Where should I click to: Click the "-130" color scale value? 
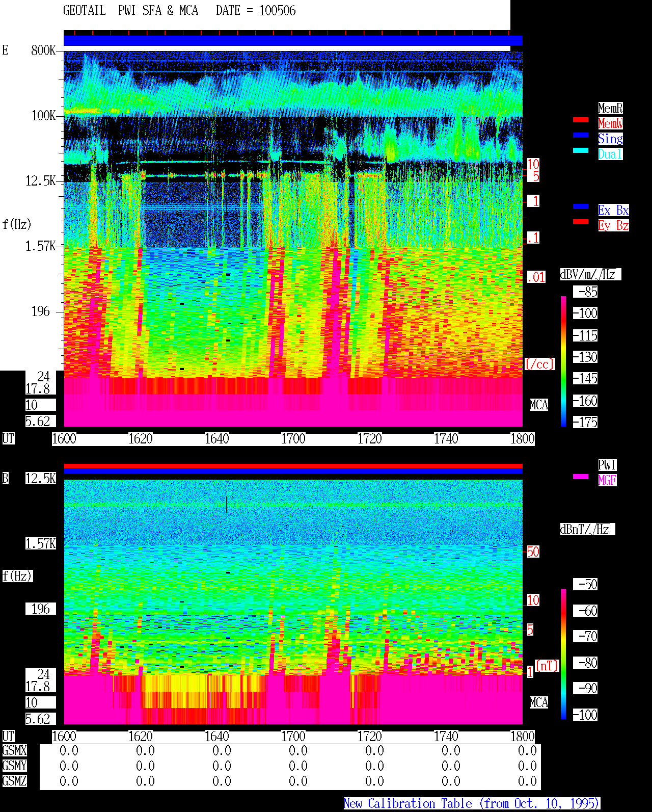click(x=585, y=357)
